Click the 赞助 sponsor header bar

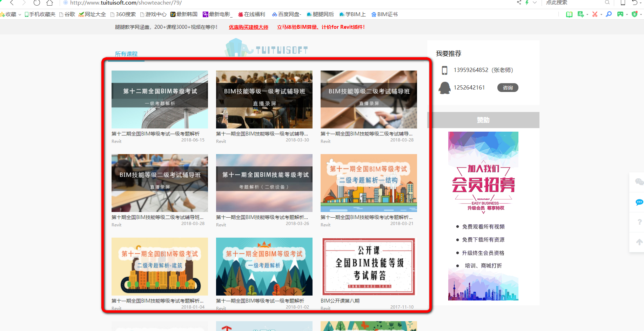click(483, 120)
